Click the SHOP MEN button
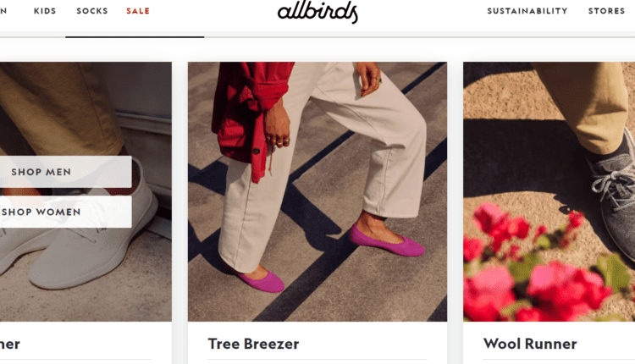The image size is (635, 364). coord(65,172)
